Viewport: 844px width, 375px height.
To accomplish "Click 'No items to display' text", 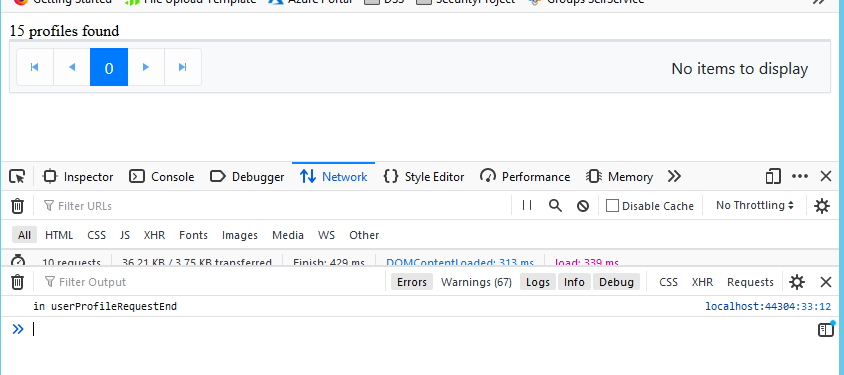I will [x=740, y=69].
